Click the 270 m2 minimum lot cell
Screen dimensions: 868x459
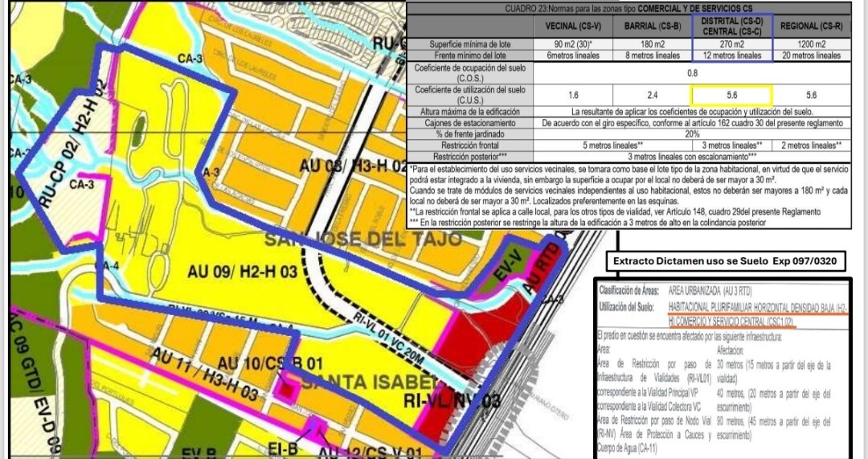point(731,44)
